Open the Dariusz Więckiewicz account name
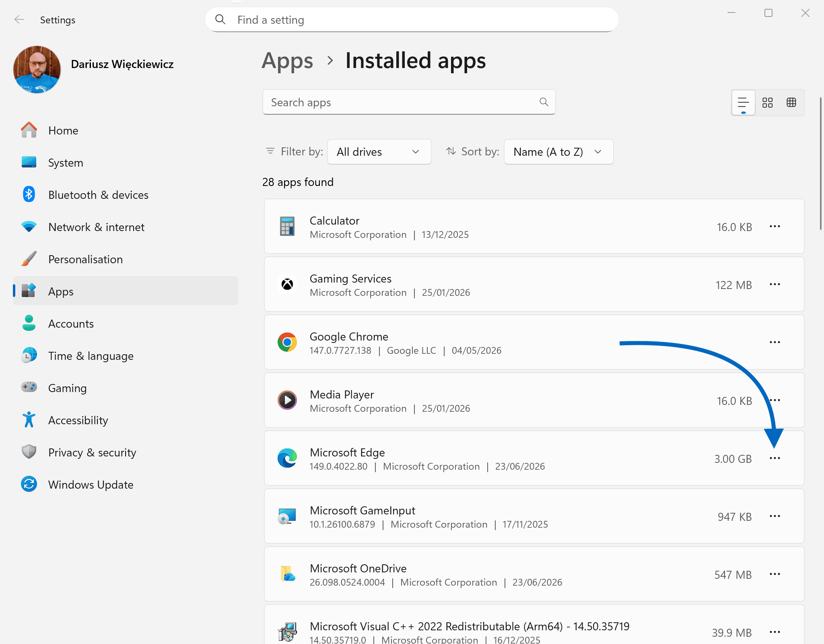The height and width of the screenshot is (644, 824). (122, 64)
